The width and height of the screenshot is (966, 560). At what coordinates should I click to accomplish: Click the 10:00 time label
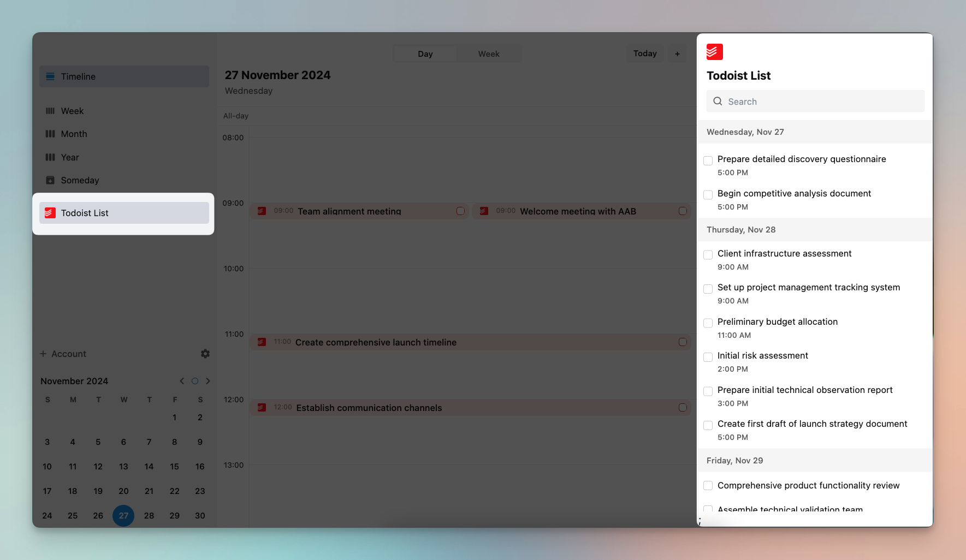point(234,269)
